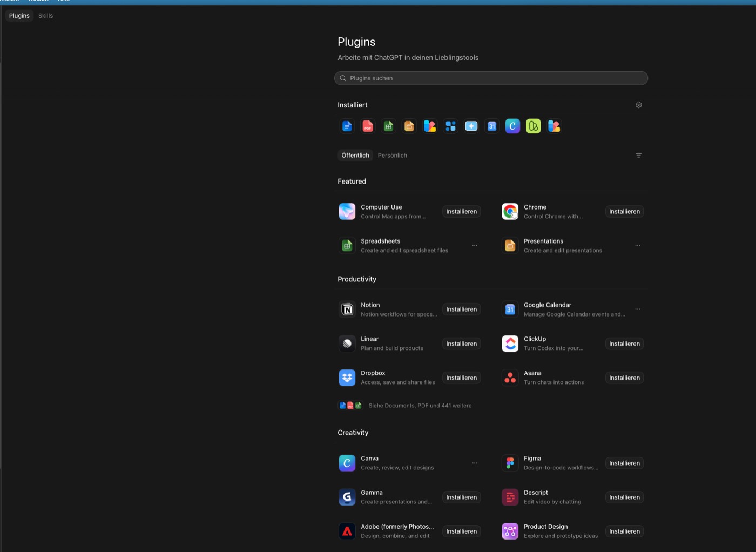Install the Adobe (formerly Photos...) plugin
The height and width of the screenshot is (552, 756).
(462, 531)
